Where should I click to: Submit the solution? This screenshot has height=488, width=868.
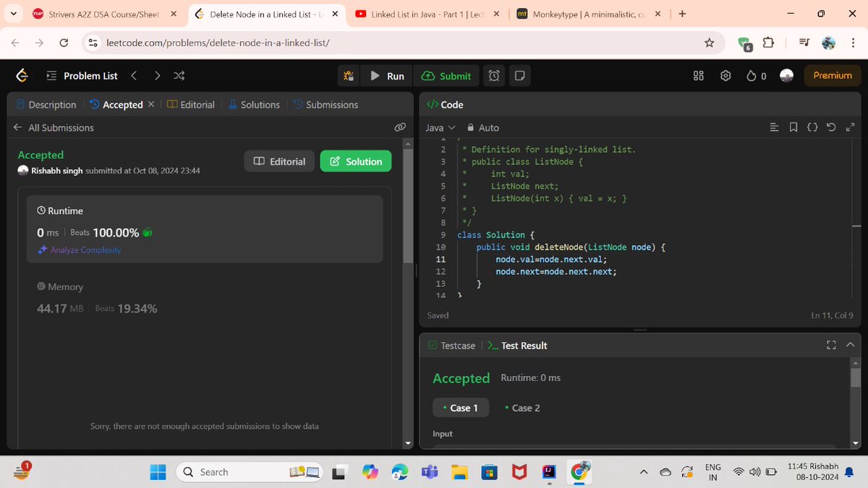(446, 76)
